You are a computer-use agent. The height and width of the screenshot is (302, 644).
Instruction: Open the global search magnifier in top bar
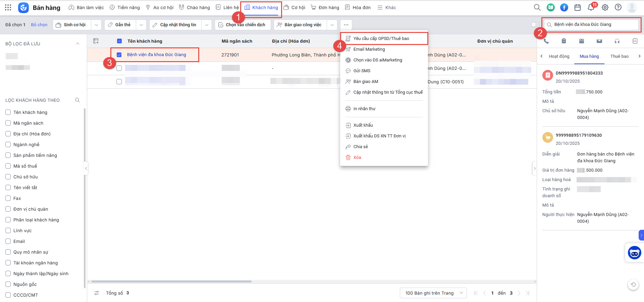pyautogui.click(x=537, y=7)
